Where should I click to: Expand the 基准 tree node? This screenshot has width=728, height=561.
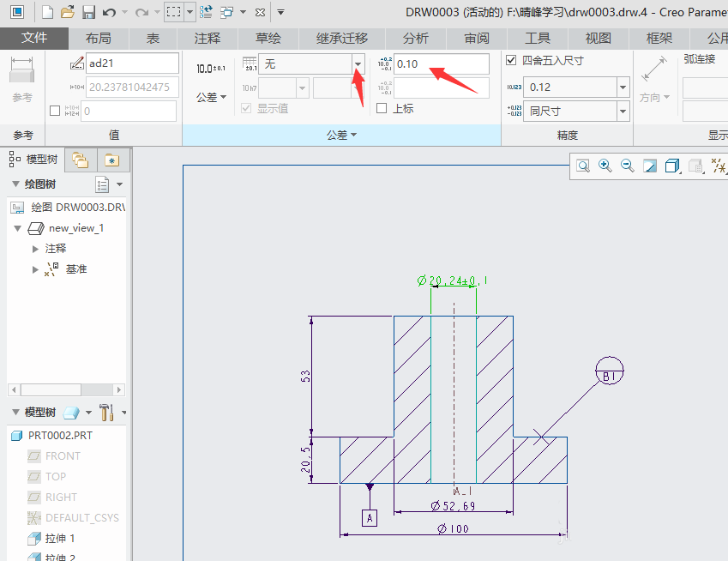coord(35,269)
